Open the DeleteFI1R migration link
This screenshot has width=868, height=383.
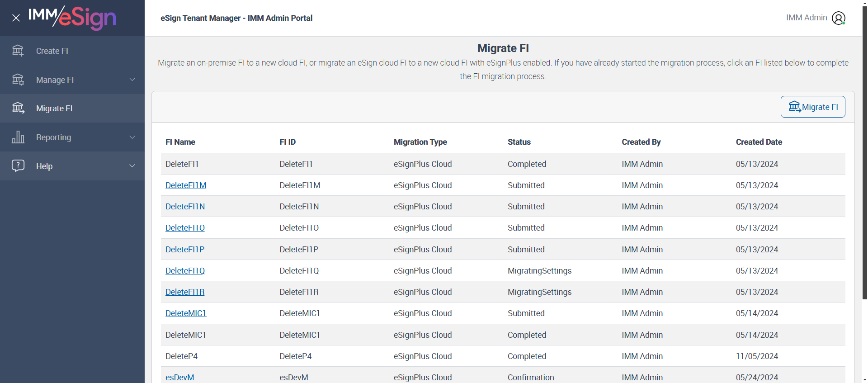185,292
